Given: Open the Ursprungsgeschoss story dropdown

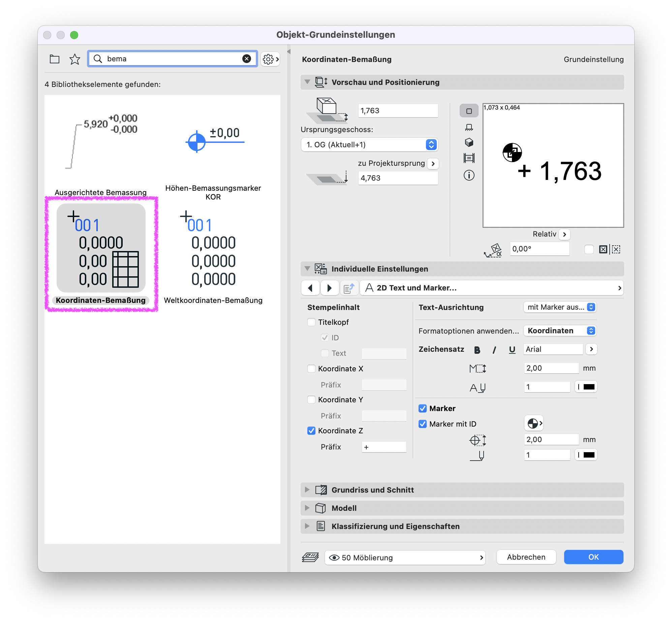Looking at the screenshot, I should click(x=369, y=145).
